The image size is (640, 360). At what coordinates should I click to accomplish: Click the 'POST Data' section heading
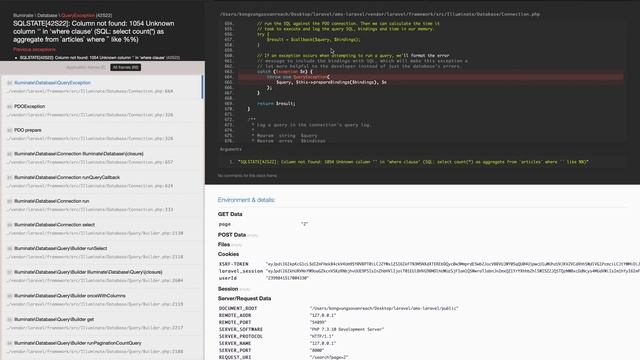click(x=232, y=235)
